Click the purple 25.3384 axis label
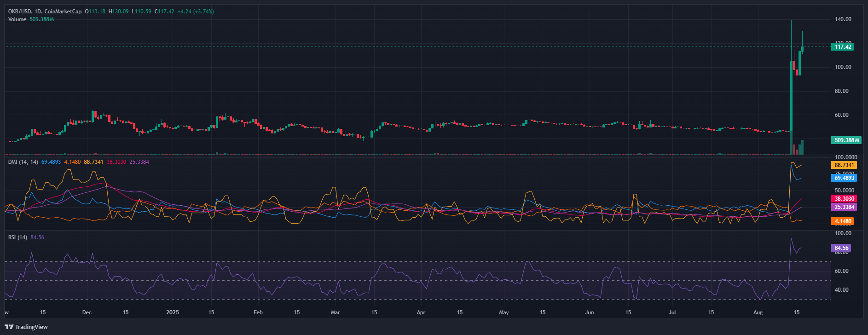The height and width of the screenshot is (335, 868). point(844,207)
